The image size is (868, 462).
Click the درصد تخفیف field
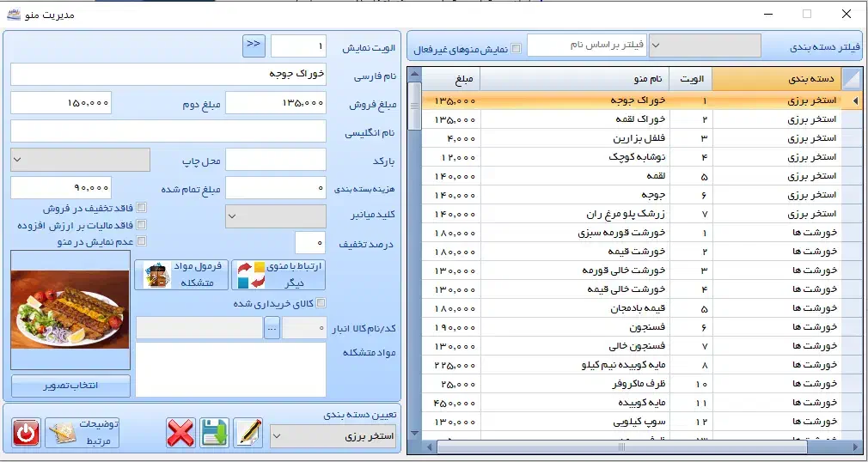click(x=310, y=243)
